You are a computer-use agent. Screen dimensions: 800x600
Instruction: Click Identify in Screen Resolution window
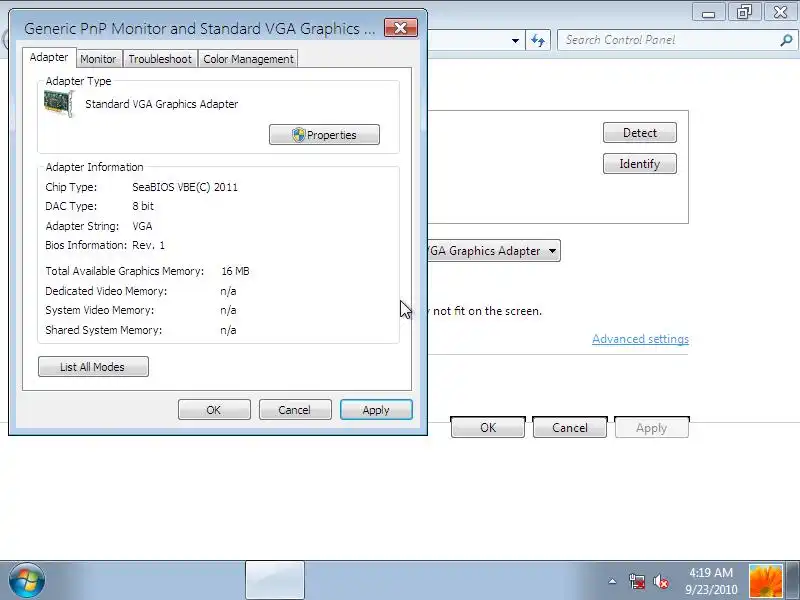pyautogui.click(x=640, y=164)
